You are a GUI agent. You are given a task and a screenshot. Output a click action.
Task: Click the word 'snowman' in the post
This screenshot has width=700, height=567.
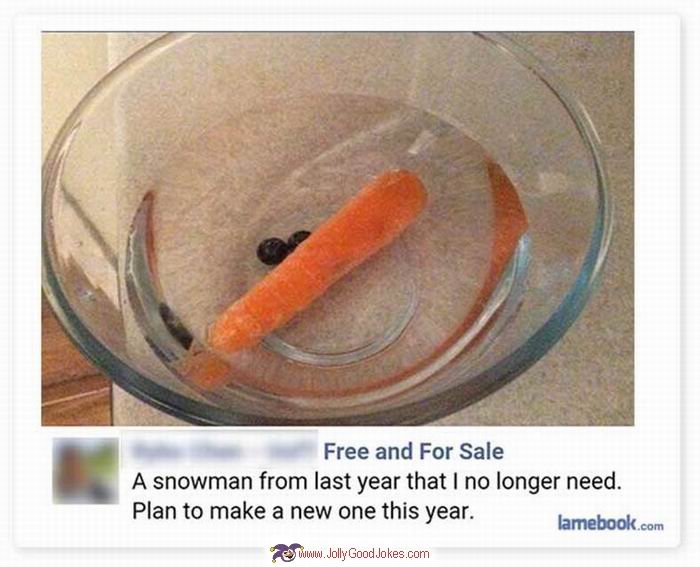pos(203,482)
